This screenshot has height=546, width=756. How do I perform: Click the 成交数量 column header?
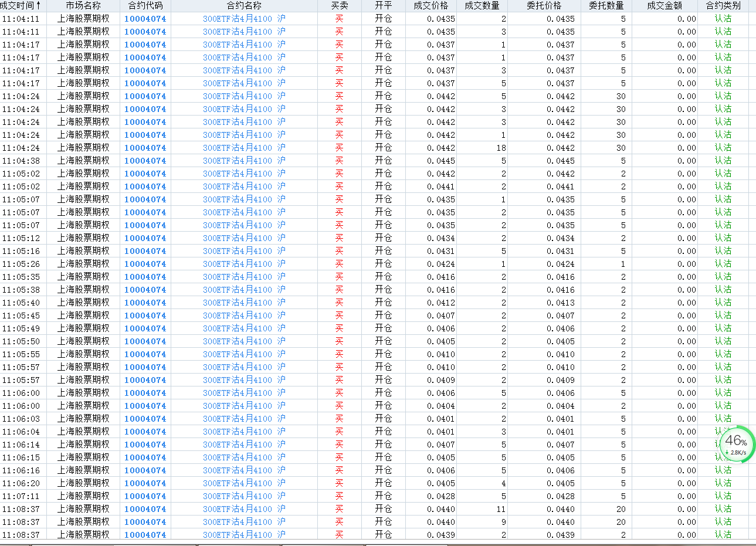(x=482, y=6)
